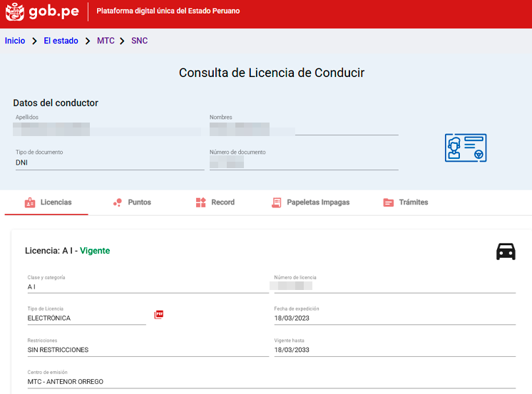This screenshot has height=394, width=532.
Task: Select the Tipo de documento DNI field
Action: click(x=110, y=162)
